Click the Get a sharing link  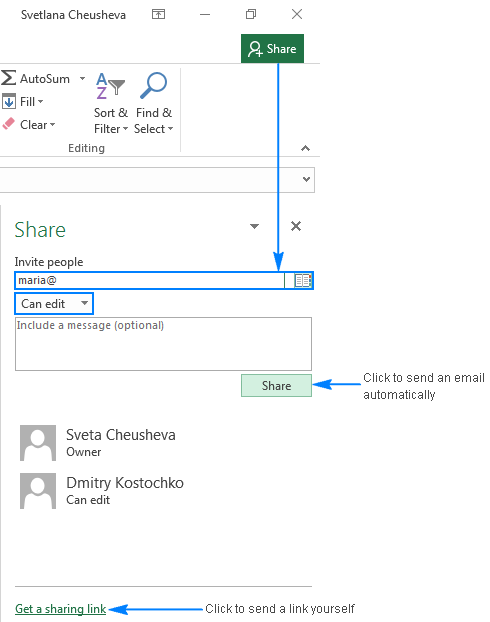pyautogui.click(x=60, y=609)
